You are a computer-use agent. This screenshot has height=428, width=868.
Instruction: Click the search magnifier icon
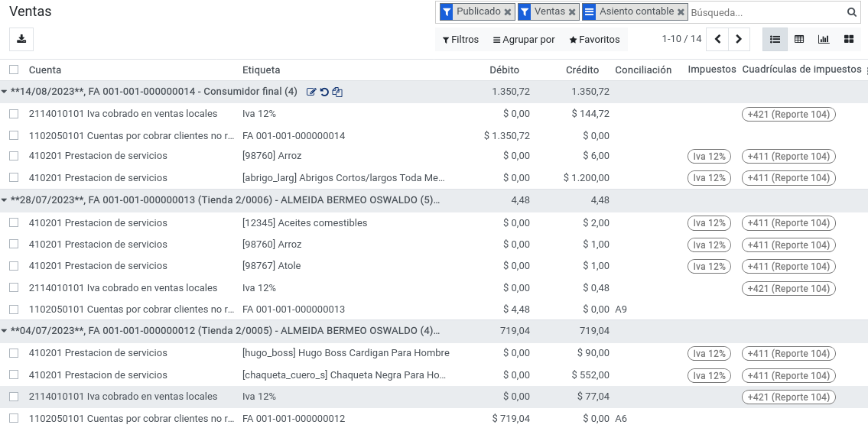coord(851,12)
